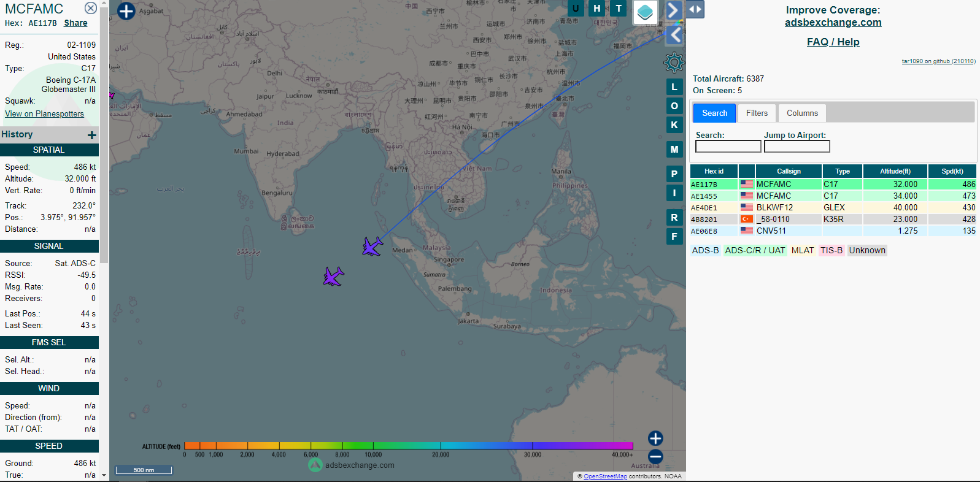The width and height of the screenshot is (980, 482).
Task: Open the FAQ / Help link
Action: (833, 42)
